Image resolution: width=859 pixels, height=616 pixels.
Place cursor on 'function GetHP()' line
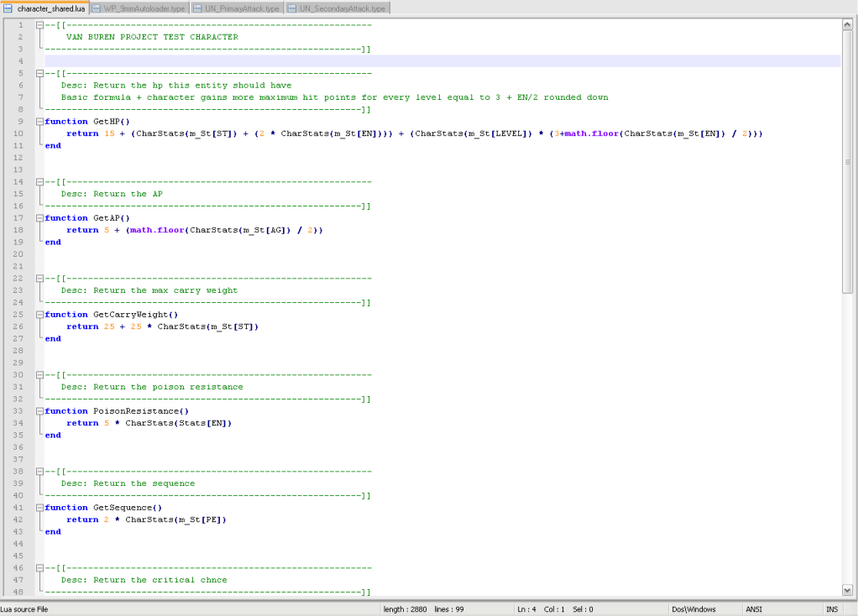pos(87,121)
